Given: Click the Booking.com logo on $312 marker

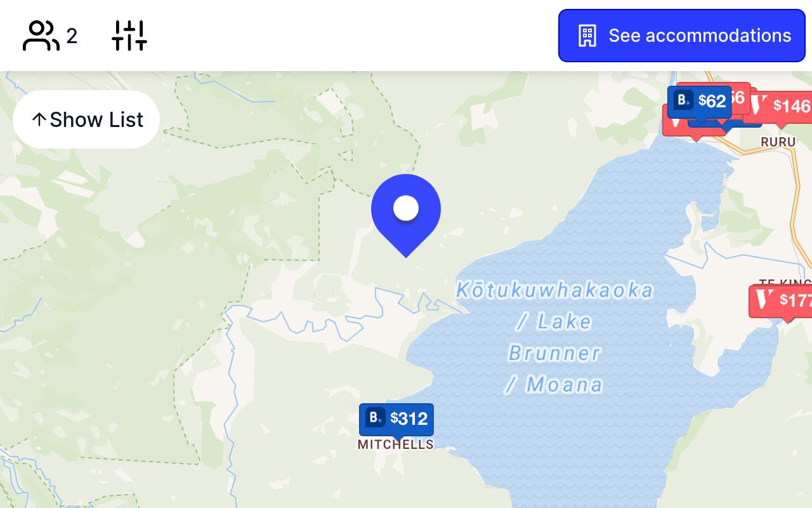Looking at the screenshot, I should [x=375, y=417].
